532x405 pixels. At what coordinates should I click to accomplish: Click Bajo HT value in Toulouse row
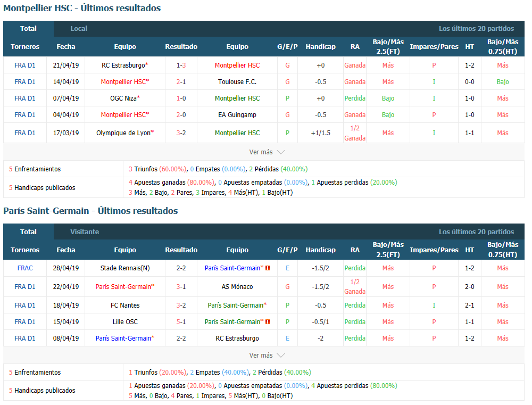[503, 82]
